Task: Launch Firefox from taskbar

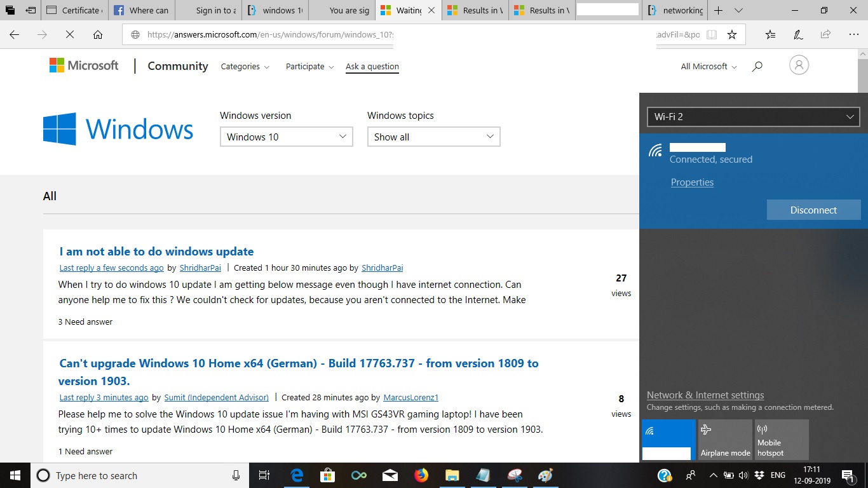Action: (421, 475)
